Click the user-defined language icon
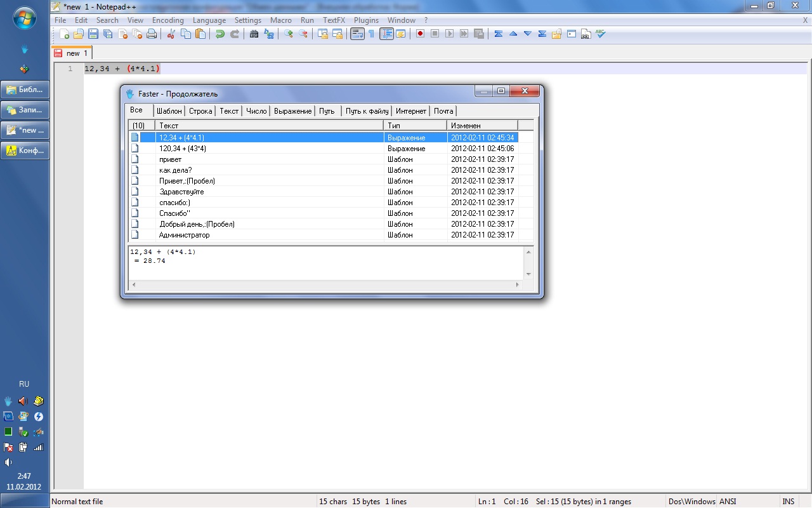The width and height of the screenshot is (812, 508). pyautogui.click(x=401, y=34)
